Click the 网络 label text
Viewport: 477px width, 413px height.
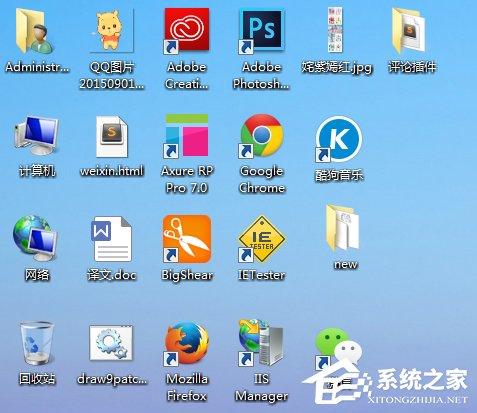point(37,275)
